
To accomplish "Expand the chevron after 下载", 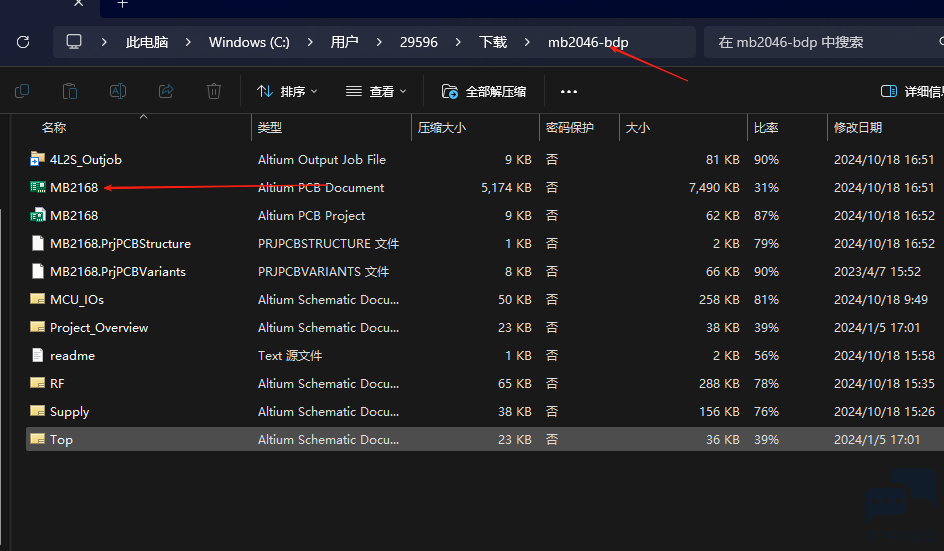I will [527, 42].
